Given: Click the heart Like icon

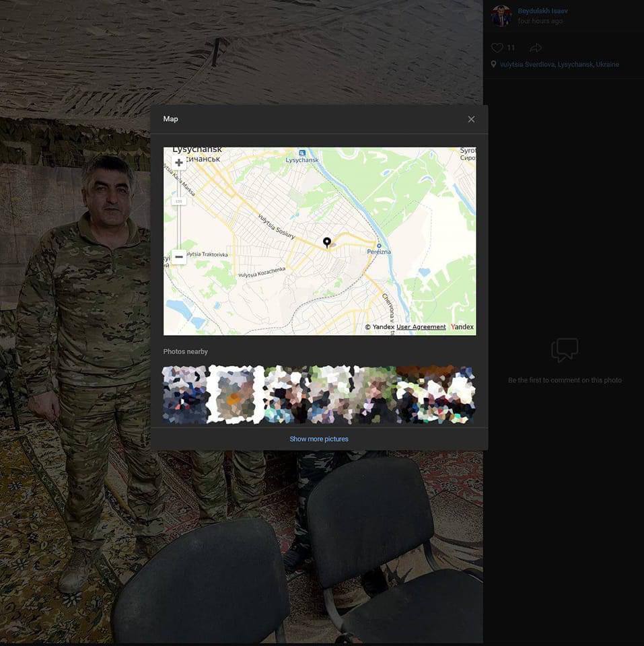Looking at the screenshot, I should [x=497, y=48].
